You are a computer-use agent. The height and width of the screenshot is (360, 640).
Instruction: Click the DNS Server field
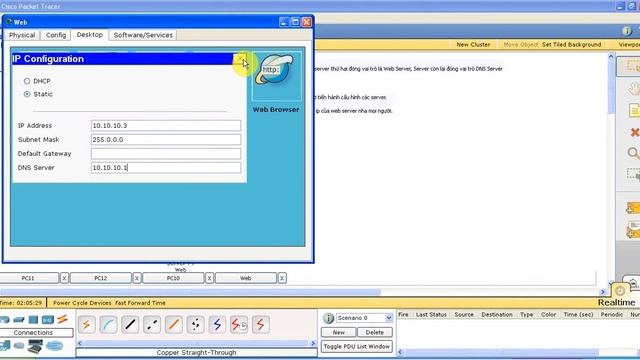pos(166,168)
